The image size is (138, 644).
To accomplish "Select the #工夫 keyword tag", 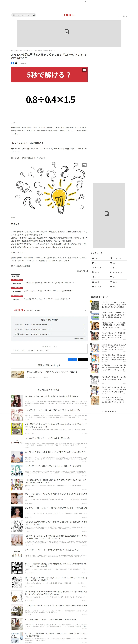I will pyautogui.click(x=48, y=350).
